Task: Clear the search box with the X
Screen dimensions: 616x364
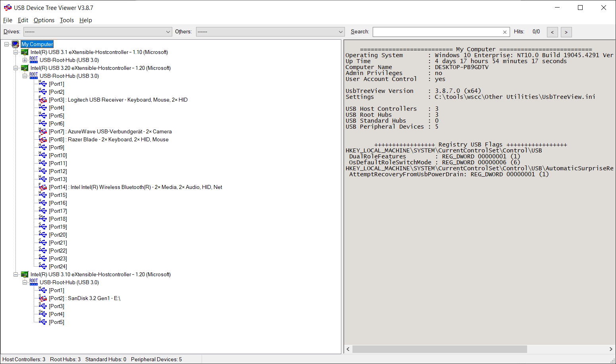Action: (505, 32)
